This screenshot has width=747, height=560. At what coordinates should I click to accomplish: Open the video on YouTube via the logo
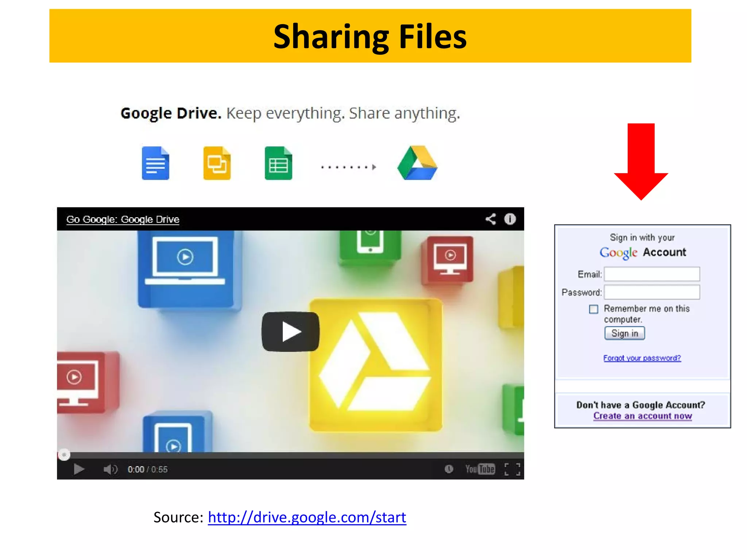pyautogui.click(x=480, y=469)
